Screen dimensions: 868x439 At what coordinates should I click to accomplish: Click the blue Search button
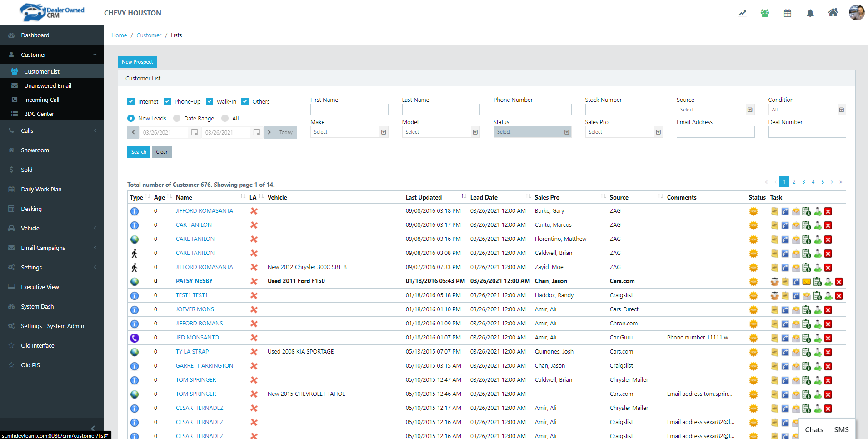[x=139, y=152]
